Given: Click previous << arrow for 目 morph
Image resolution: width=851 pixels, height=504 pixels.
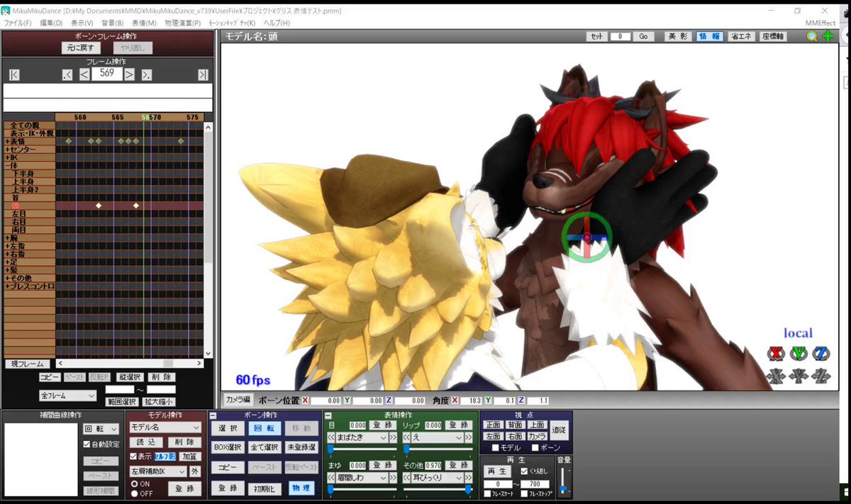Looking at the screenshot, I should 330,438.
